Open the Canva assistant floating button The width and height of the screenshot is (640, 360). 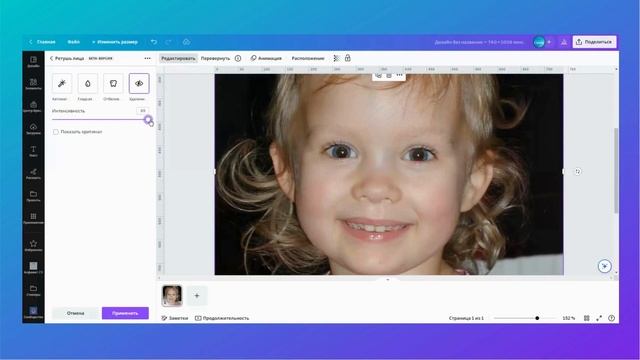click(x=604, y=266)
